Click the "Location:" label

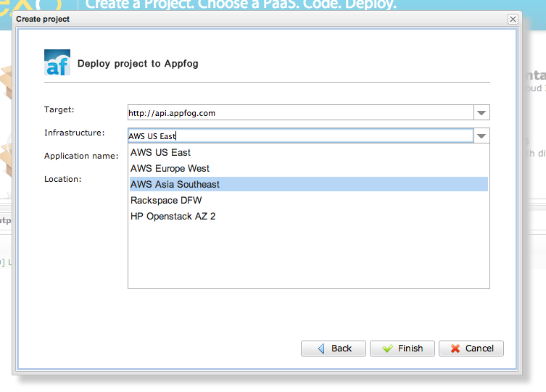pyautogui.click(x=62, y=179)
